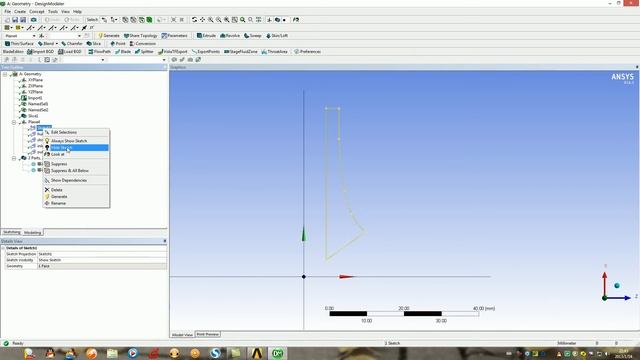Click the Sketch Visibility value field

[102, 260]
